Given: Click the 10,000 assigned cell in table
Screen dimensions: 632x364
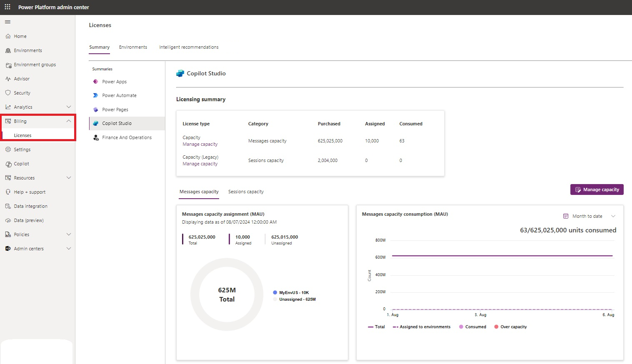Looking at the screenshot, I should (x=372, y=141).
